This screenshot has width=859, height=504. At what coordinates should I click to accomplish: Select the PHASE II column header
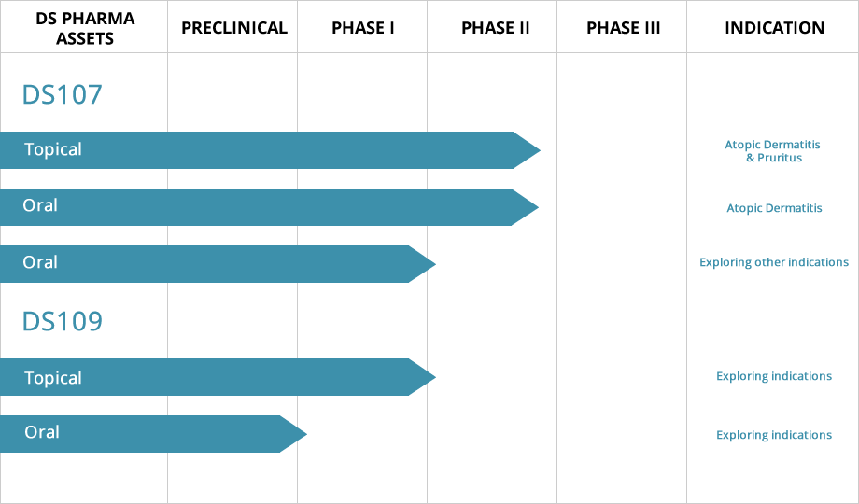pyautogui.click(x=495, y=27)
